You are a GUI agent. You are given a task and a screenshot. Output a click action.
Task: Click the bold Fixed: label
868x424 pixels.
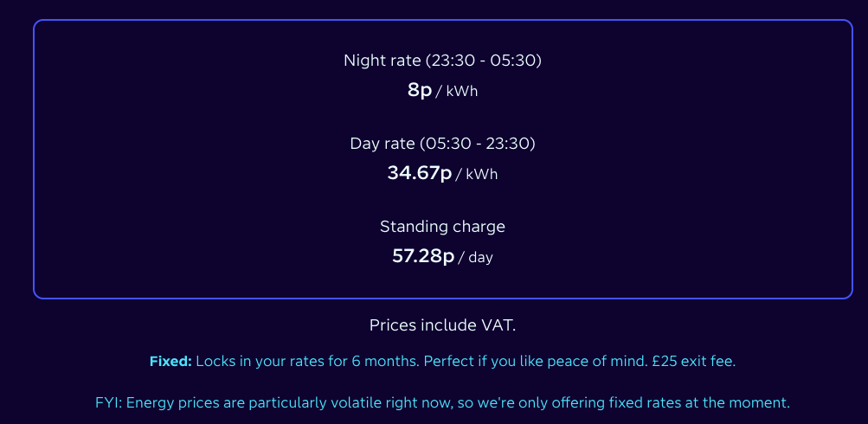pos(170,361)
